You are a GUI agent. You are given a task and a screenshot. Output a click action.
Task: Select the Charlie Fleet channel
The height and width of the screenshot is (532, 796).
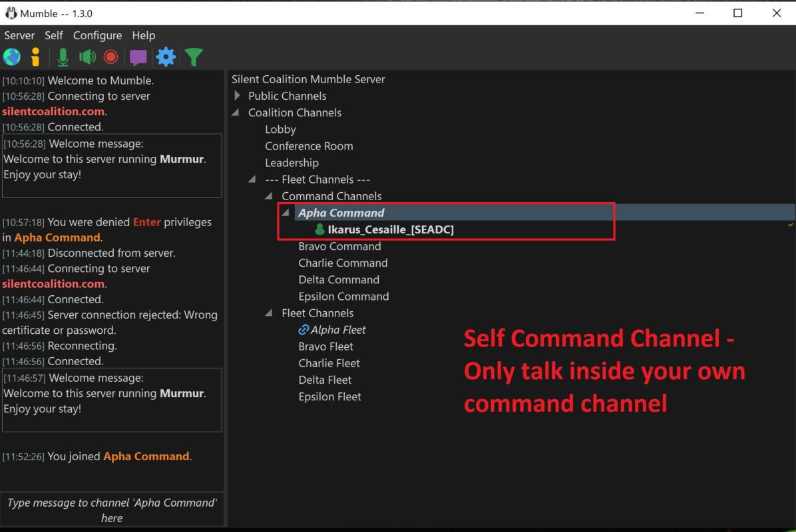(x=329, y=363)
